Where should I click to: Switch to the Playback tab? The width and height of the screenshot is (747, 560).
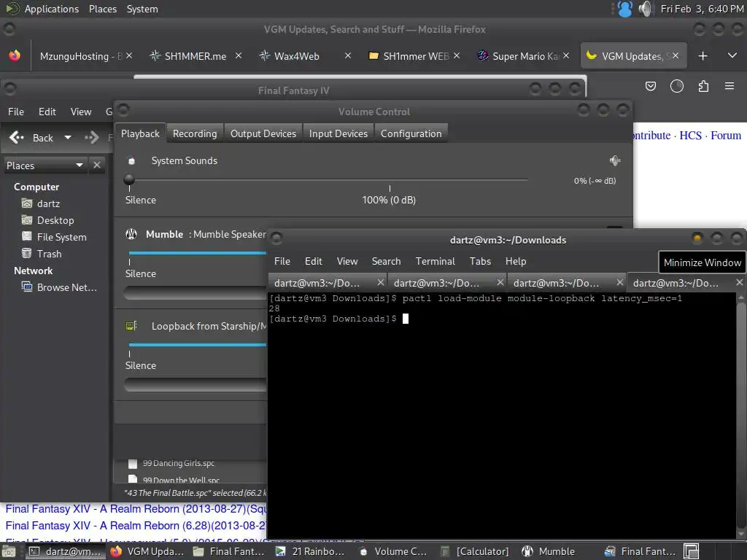(140, 134)
